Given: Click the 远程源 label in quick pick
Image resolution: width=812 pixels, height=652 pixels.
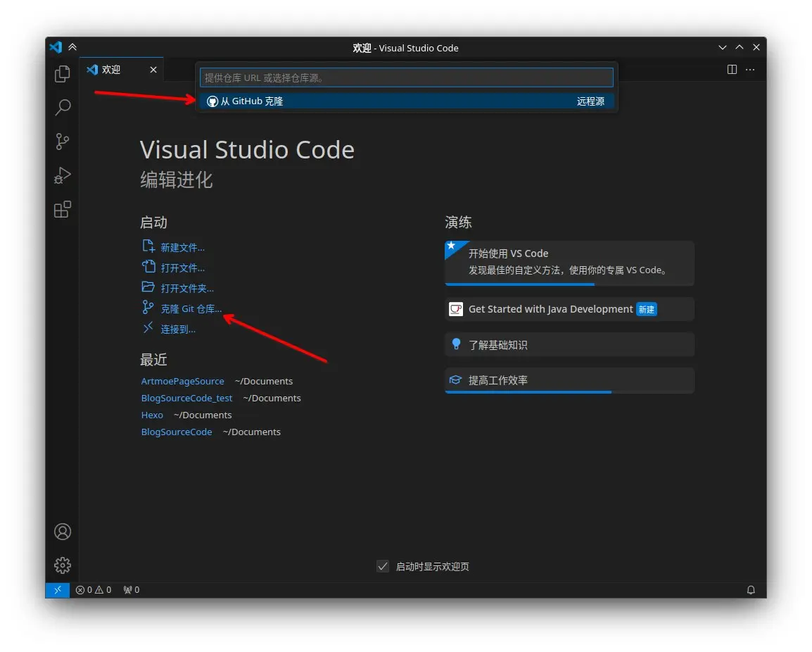Looking at the screenshot, I should pos(591,101).
